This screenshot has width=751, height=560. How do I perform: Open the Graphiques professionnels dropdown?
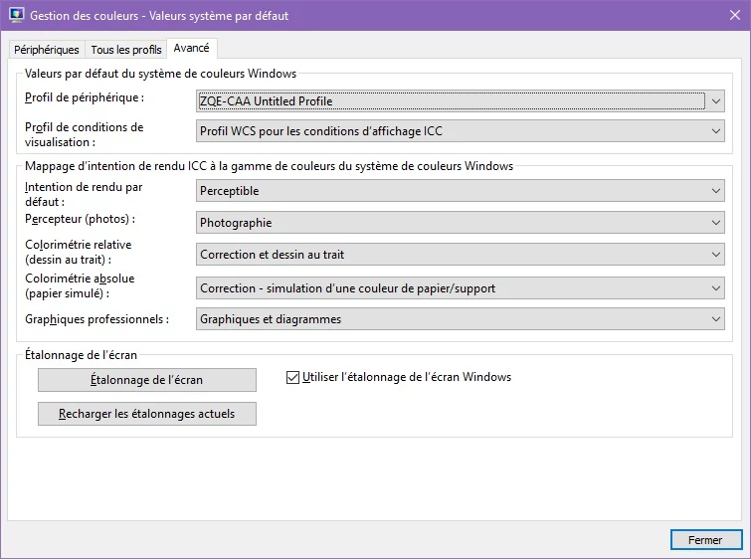click(461, 319)
